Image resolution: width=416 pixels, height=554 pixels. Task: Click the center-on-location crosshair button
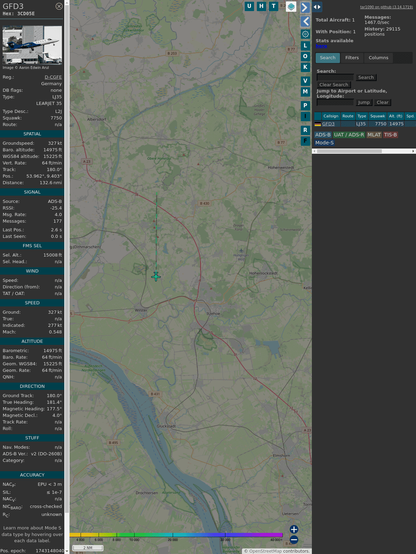(x=305, y=34)
